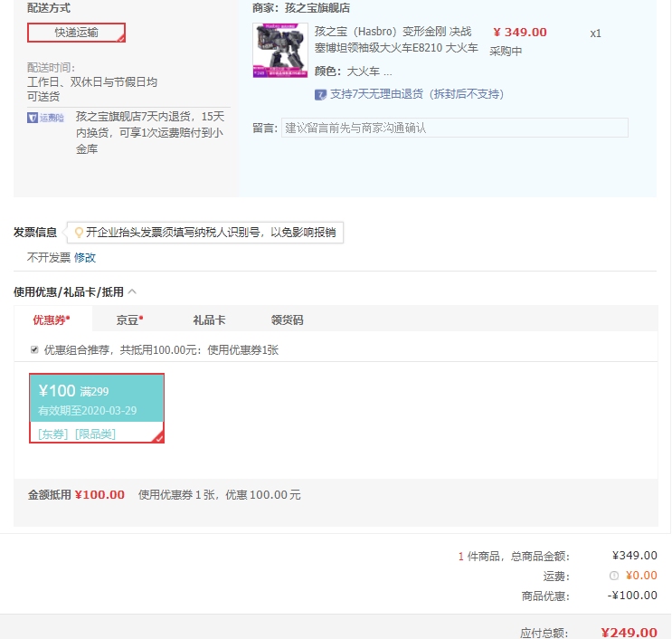Switch to the 礼品卡 tab
Screen dimensions: 672x639
209,320
